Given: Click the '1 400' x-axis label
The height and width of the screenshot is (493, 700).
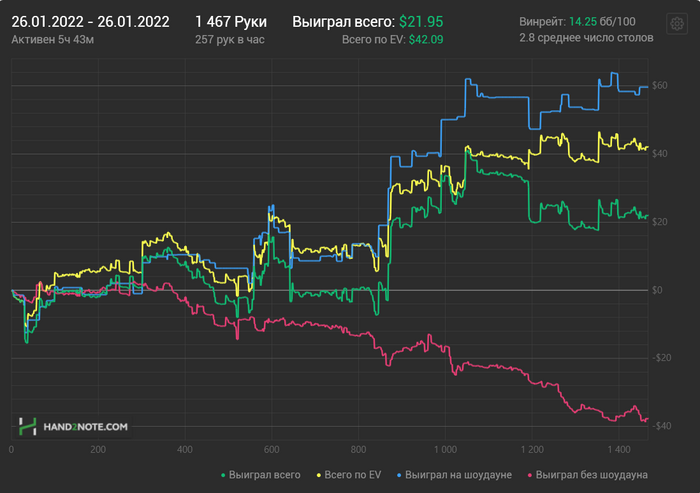Looking at the screenshot, I should [619, 449].
